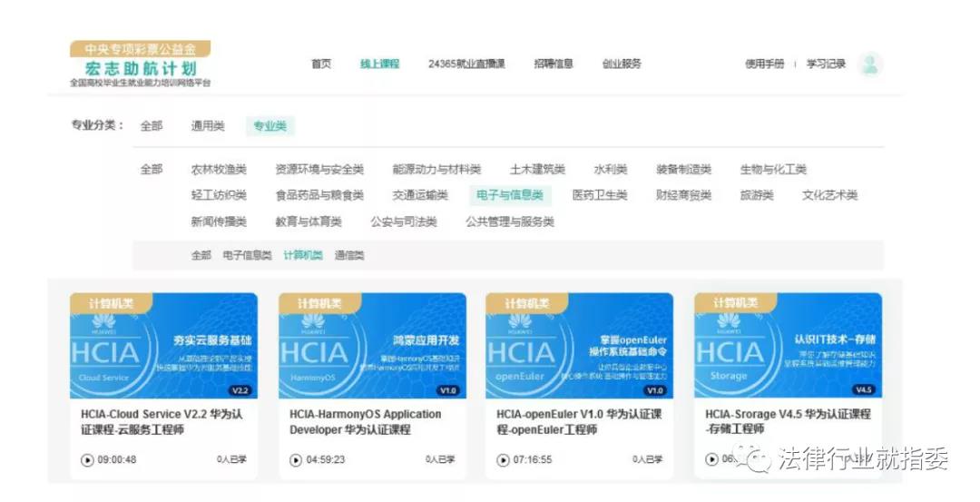Screen dimensions: 980x502
Task: Click 0人已学 on openEuler card
Action: point(647,459)
